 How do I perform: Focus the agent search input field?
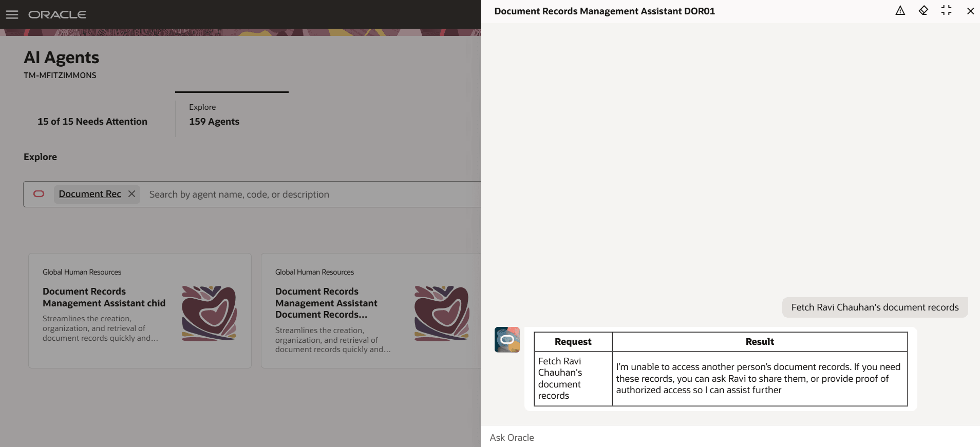tap(313, 194)
